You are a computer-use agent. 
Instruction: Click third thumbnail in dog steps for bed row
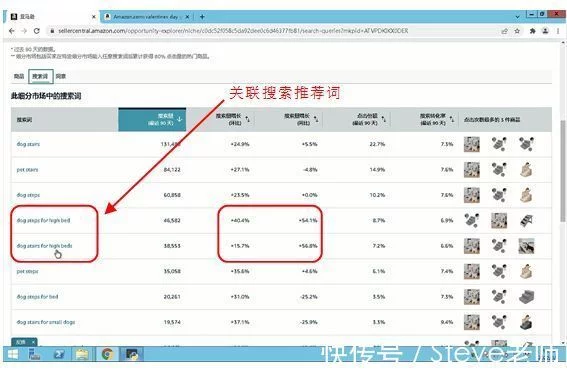[526, 297]
